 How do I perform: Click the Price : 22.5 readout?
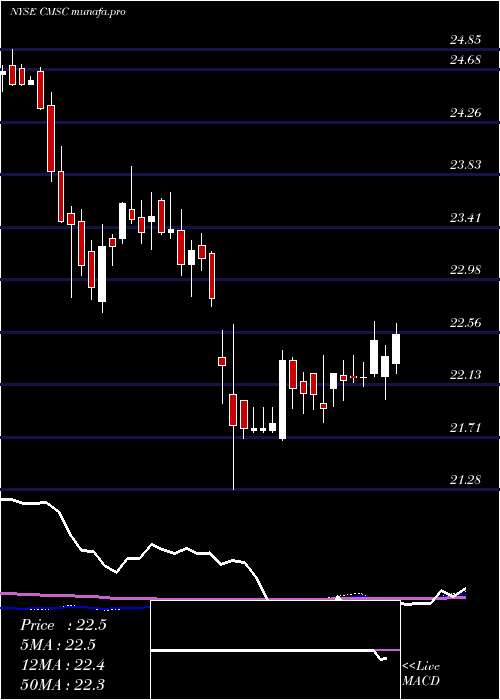click(63, 625)
